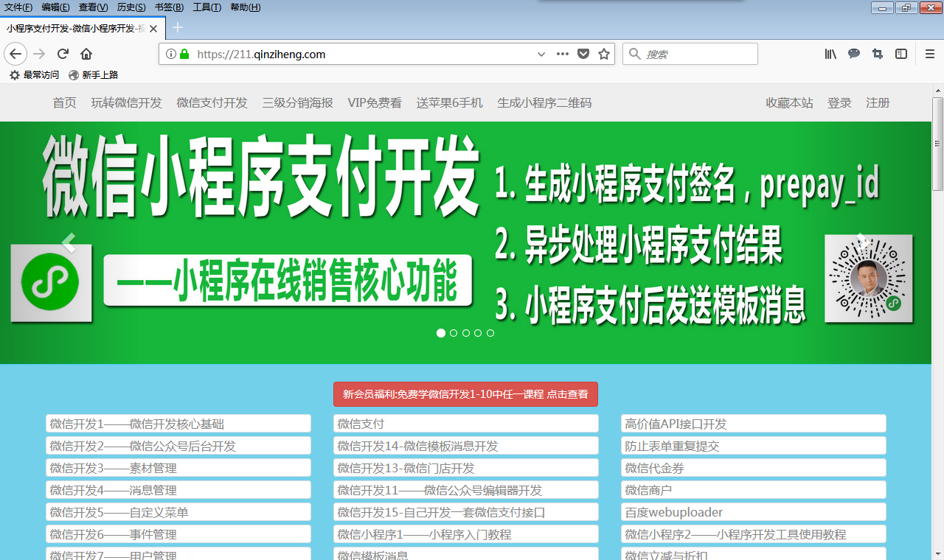Screen dimensions: 944x560
Task: Reload the current page
Action: pyautogui.click(x=63, y=54)
